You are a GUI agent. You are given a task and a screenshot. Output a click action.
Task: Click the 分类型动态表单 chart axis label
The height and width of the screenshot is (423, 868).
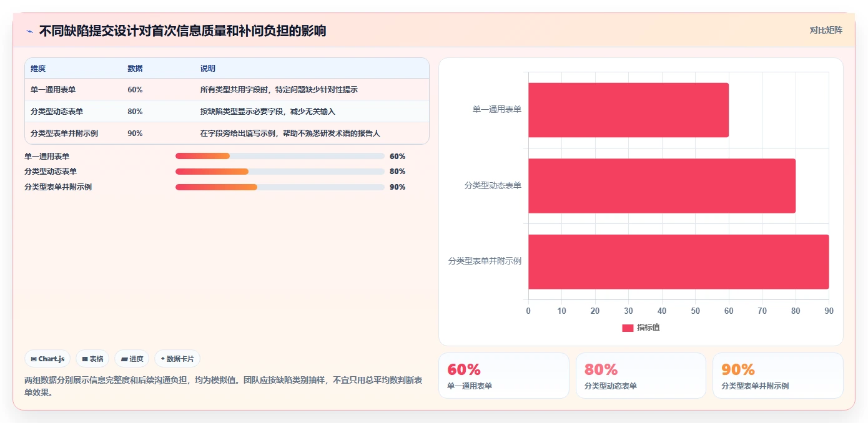[493, 186]
